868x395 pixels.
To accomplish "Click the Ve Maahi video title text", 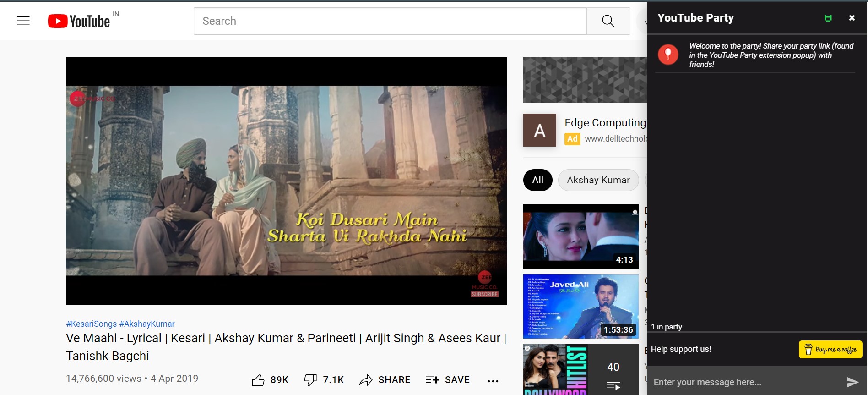I will [286, 347].
